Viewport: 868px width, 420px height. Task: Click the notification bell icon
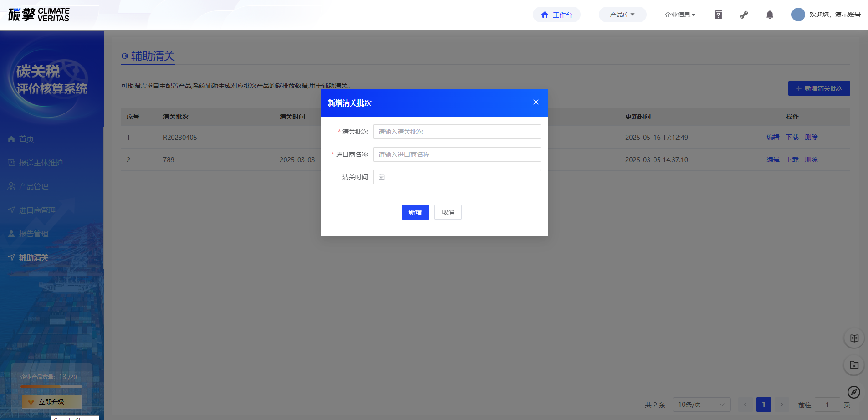pos(770,15)
